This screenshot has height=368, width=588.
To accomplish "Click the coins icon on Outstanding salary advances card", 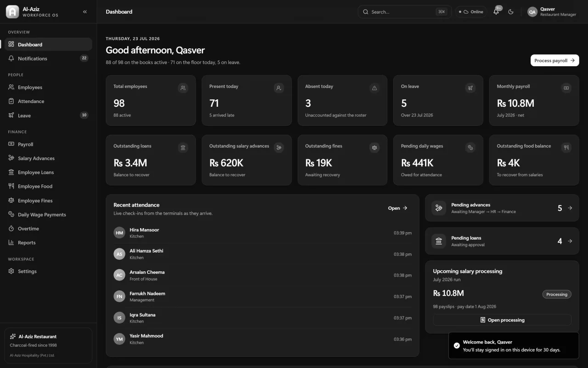I will coord(279,148).
